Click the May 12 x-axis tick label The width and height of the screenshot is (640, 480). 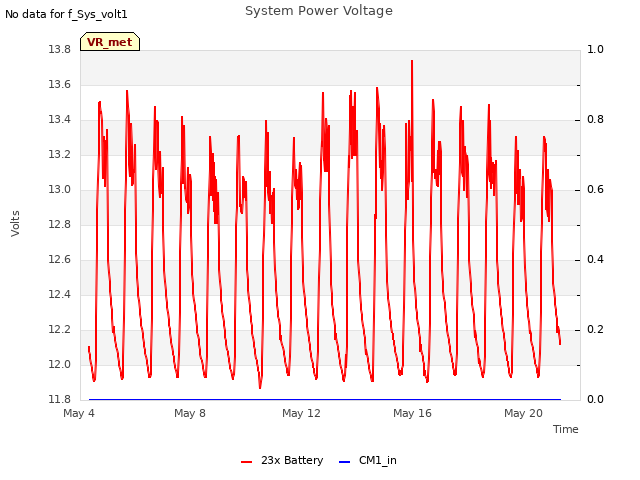[x=301, y=413]
